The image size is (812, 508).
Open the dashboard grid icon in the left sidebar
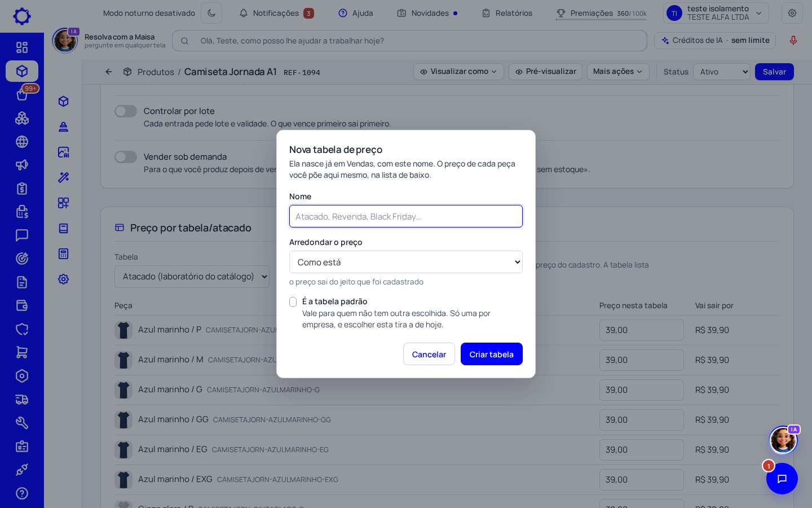point(22,47)
